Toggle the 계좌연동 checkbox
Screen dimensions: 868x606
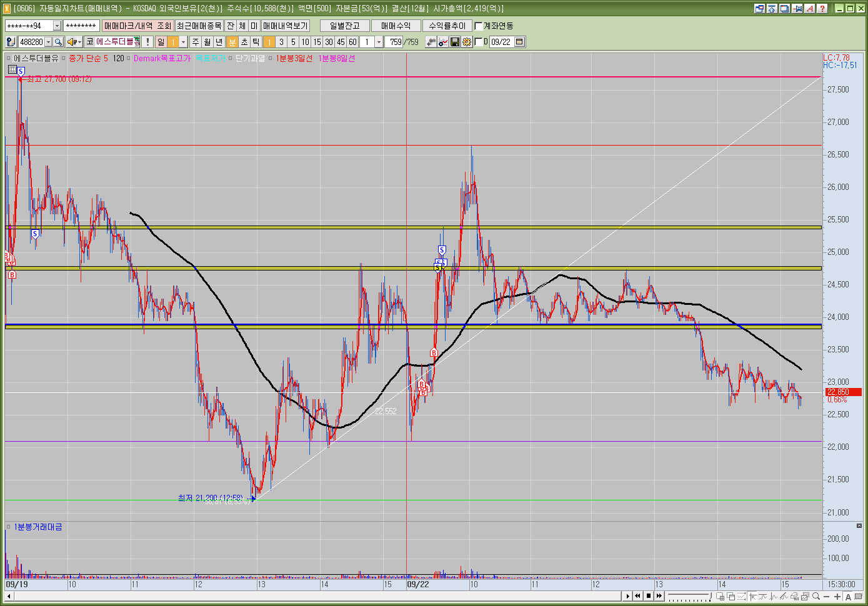coord(479,26)
